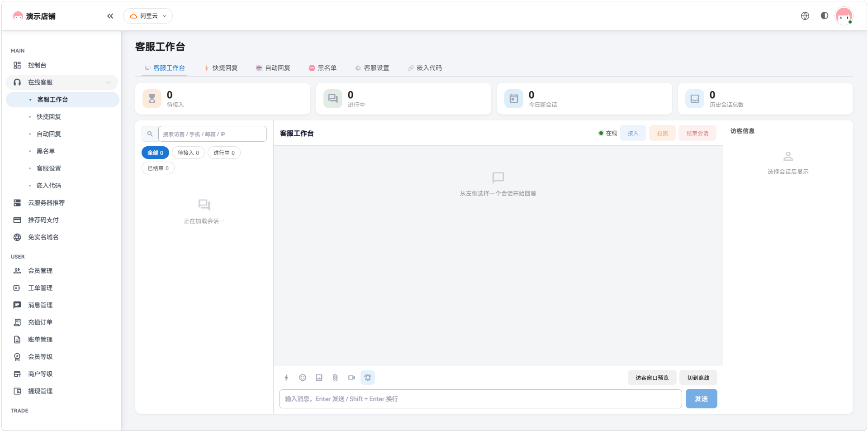
Task: Open quick reply lightning icon in chat toolbar
Action: pos(286,378)
